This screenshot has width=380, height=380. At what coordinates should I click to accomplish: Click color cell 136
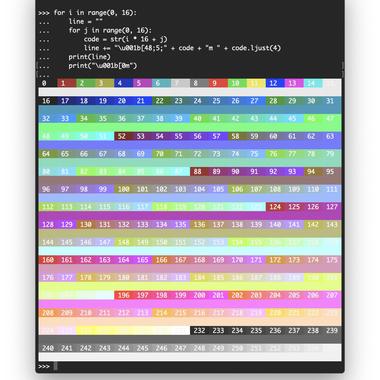199,224
